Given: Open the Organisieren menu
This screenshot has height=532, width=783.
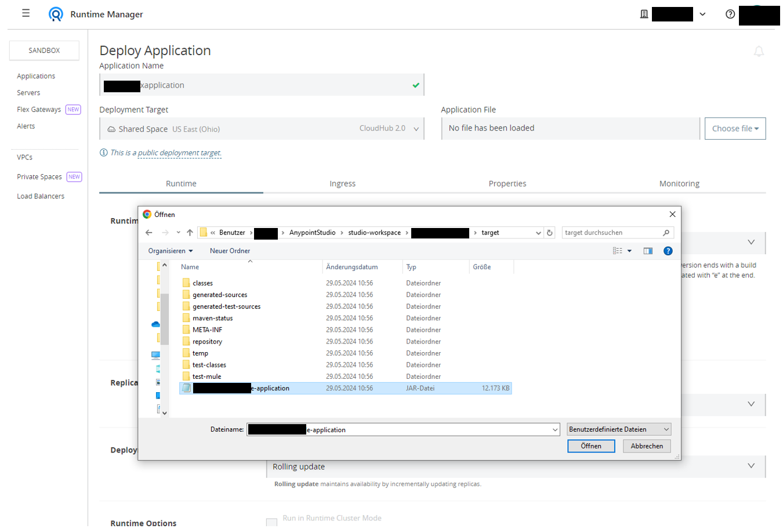Looking at the screenshot, I should [x=170, y=251].
